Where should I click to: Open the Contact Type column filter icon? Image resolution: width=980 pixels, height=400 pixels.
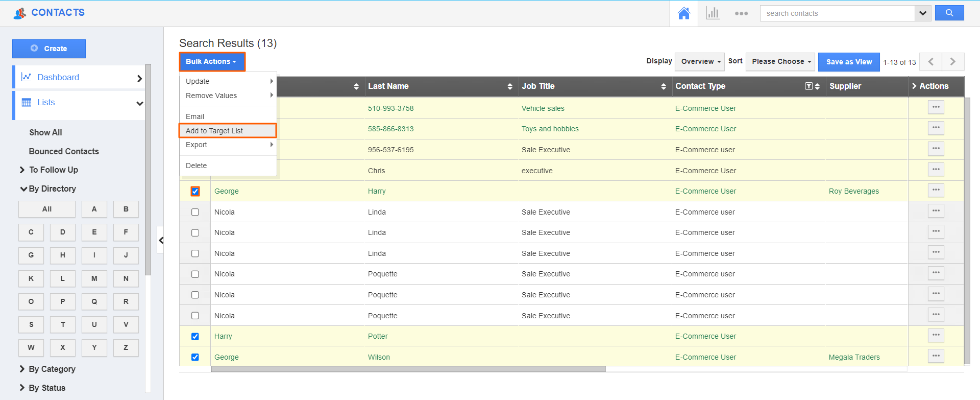pyautogui.click(x=808, y=86)
